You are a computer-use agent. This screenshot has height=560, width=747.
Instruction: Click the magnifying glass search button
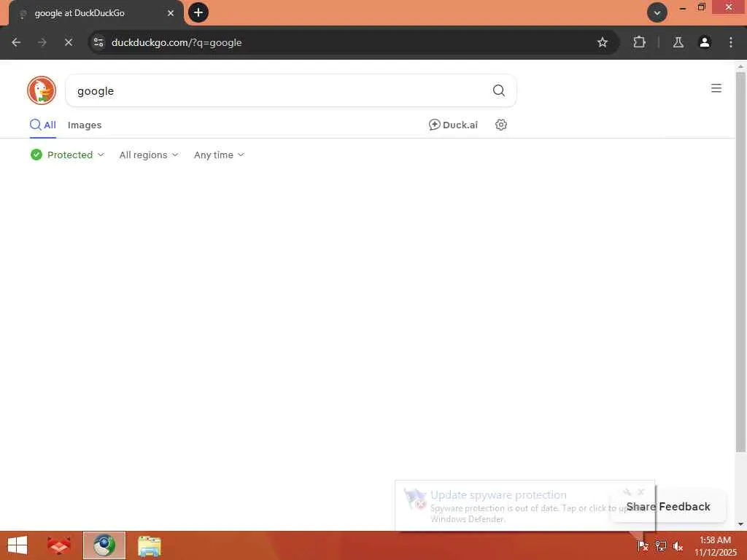[498, 90]
